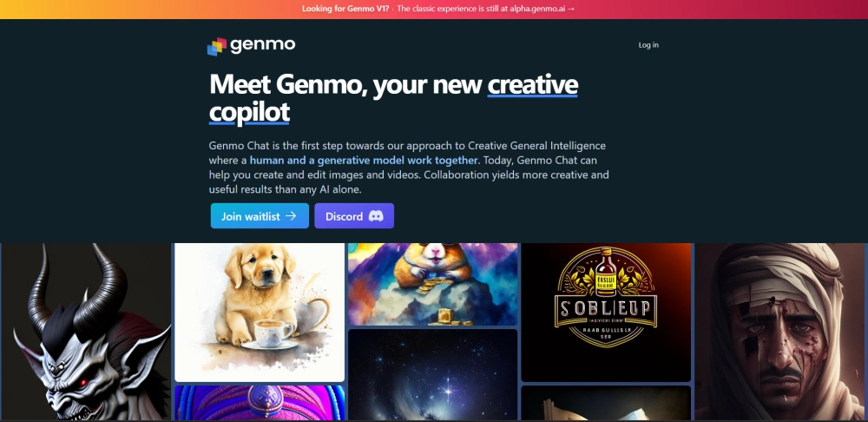Open the hamster with gold coins image
868x422 pixels.
pos(433,284)
